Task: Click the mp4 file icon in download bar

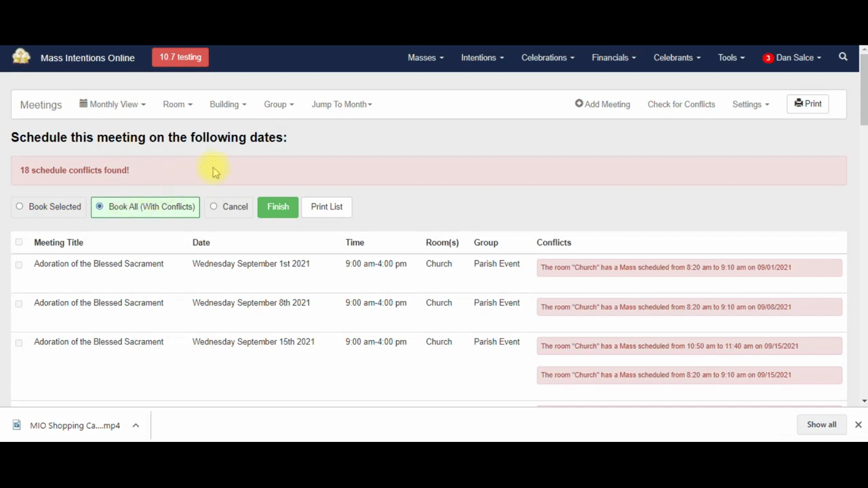Action: [x=17, y=425]
